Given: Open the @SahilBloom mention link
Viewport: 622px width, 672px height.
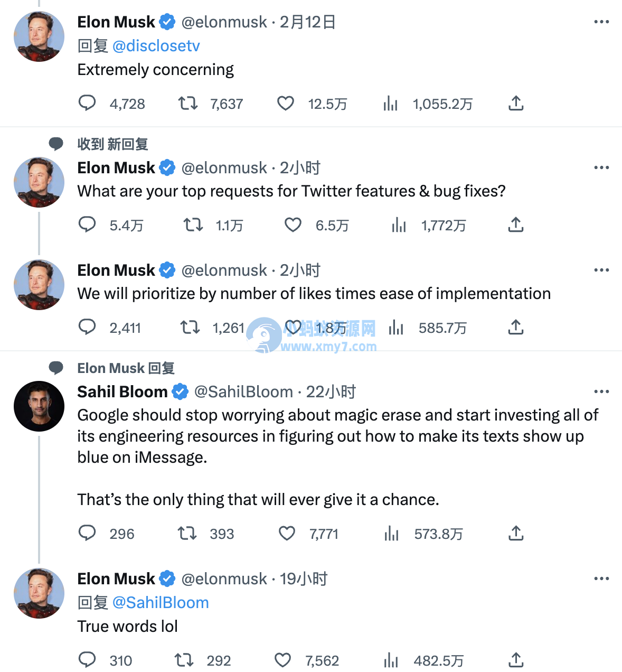Looking at the screenshot, I should point(161,603).
